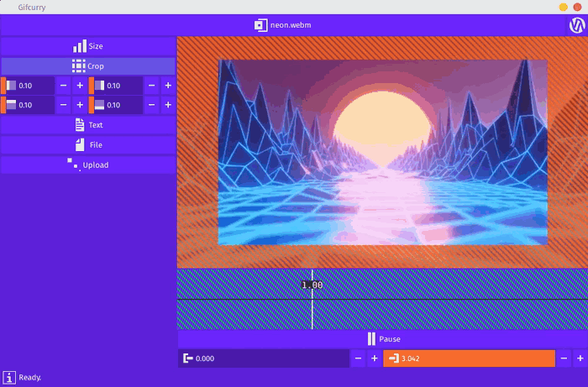Increase the start time value

click(375, 358)
